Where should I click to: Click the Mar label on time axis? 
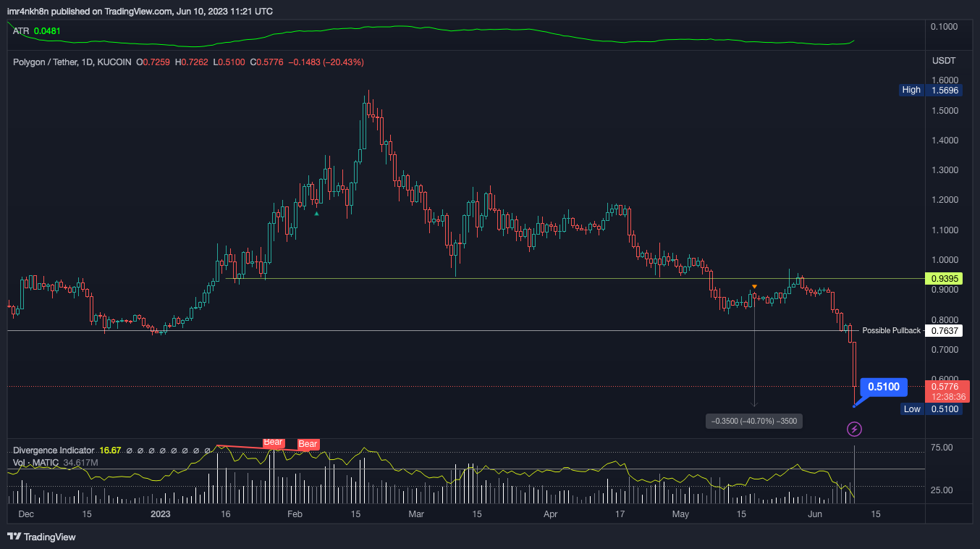click(x=415, y=514)
